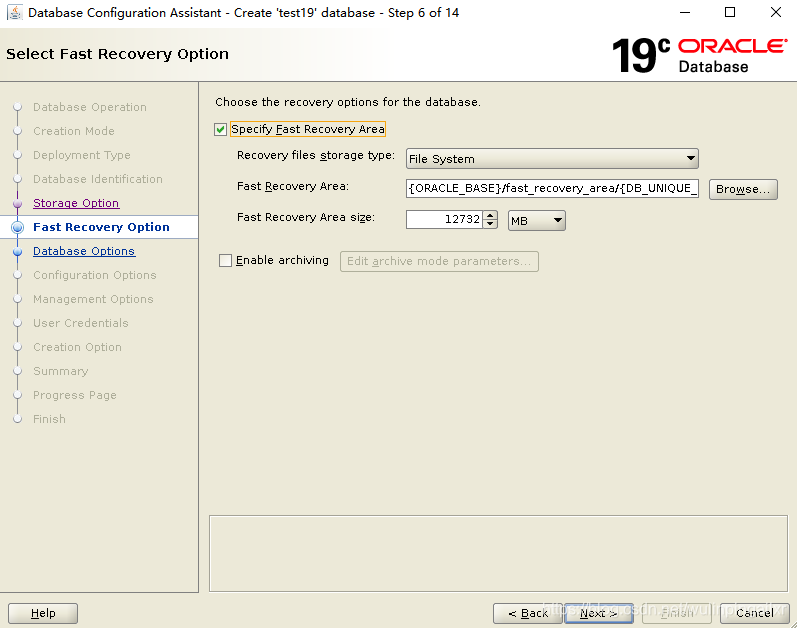The image size is (797, 628).
Task: Open Recovery files storage type dropdown
Action: pyautogui.click(x=552, y=159)
